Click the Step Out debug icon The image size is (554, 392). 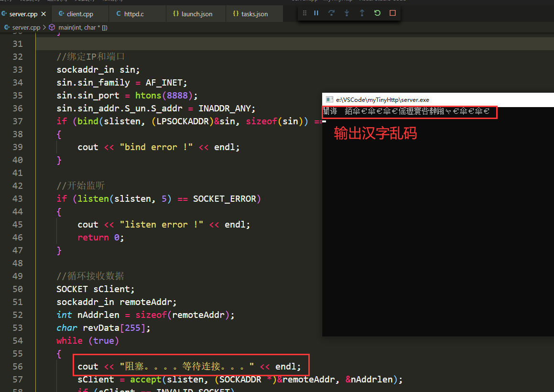(362, 13)
